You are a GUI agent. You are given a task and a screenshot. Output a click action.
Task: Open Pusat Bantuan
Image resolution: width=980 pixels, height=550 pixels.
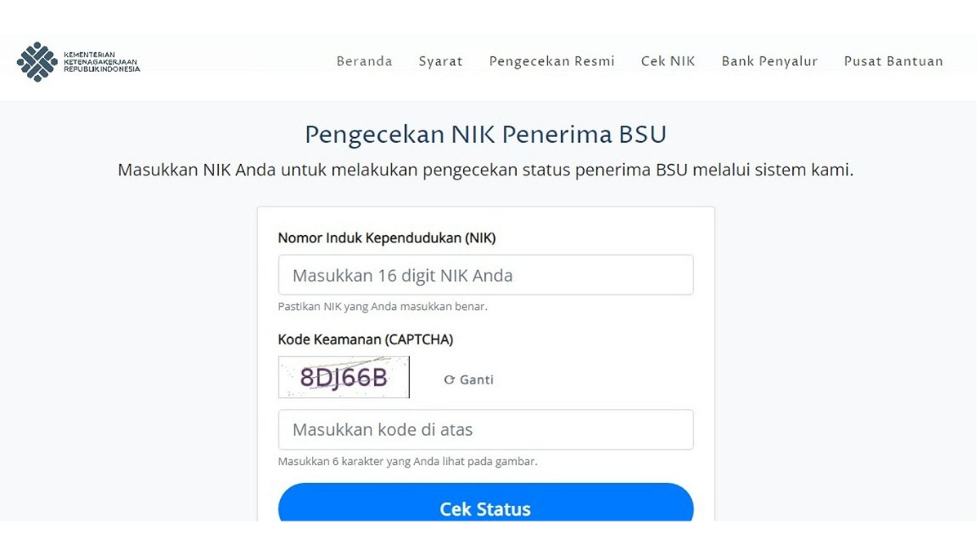(x=893, y=61)
